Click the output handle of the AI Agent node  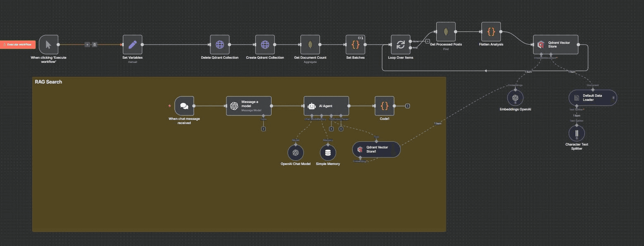point(348,106)
